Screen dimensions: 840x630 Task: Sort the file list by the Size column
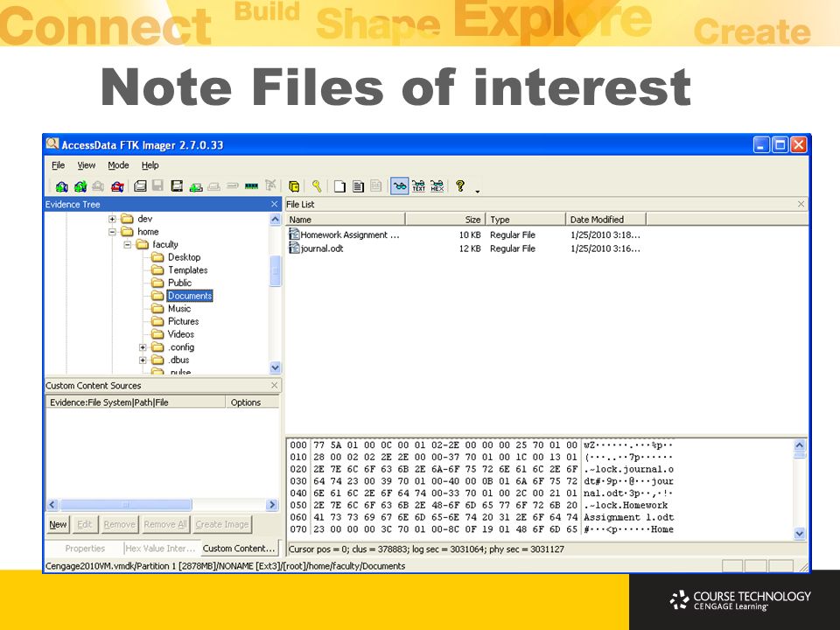[x=445, y=219]
